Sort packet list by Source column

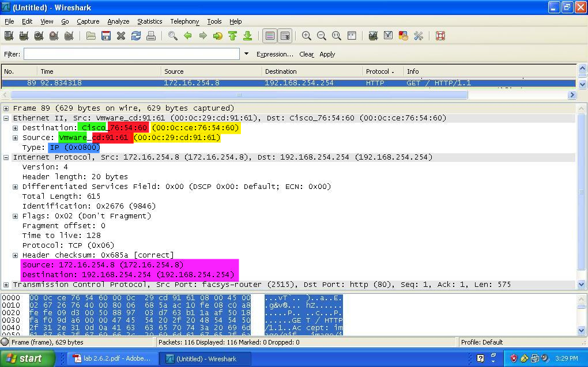(x=212, y=71)
